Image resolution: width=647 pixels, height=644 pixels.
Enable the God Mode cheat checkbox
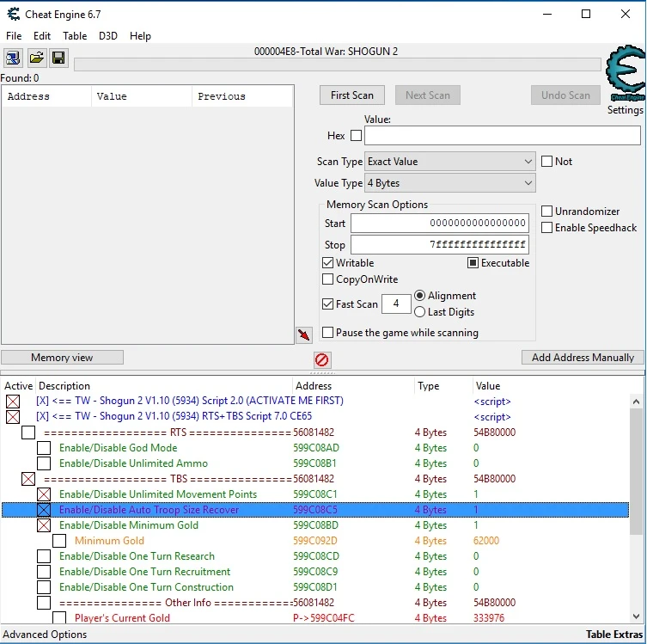(44, 448)
